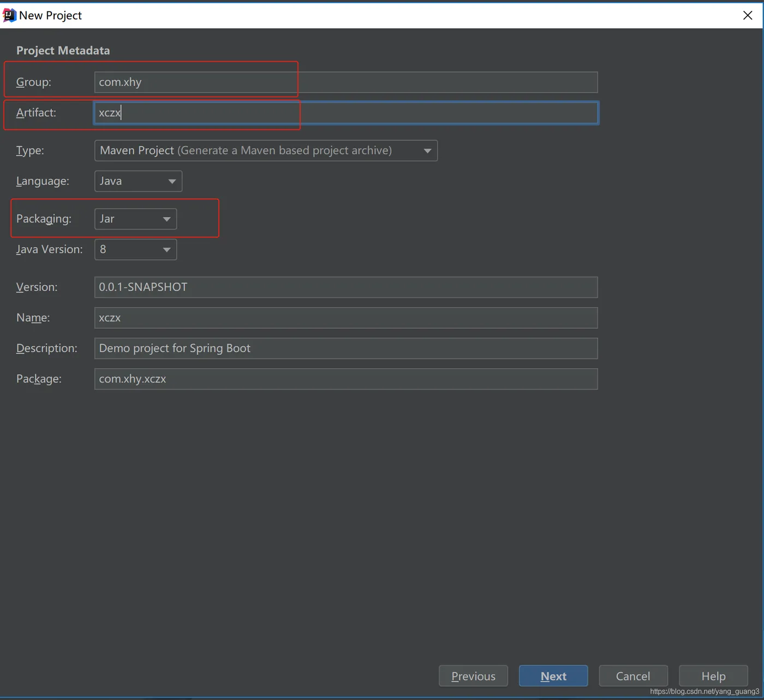Viewport: 764px width, 700px height.
Task: Click the Package field com.xhy.xczx
Action: [x=346, y=379]
